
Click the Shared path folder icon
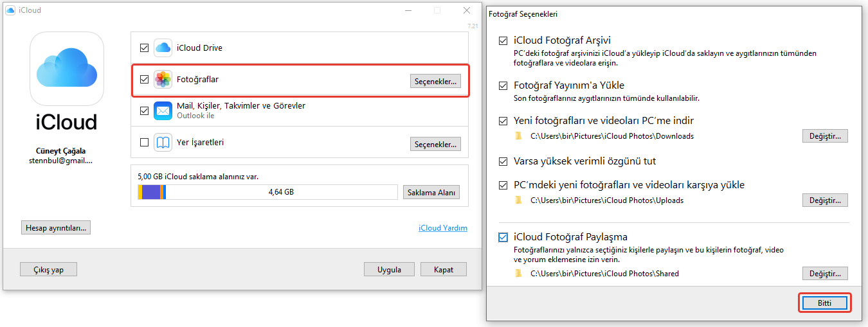(519, 274)
